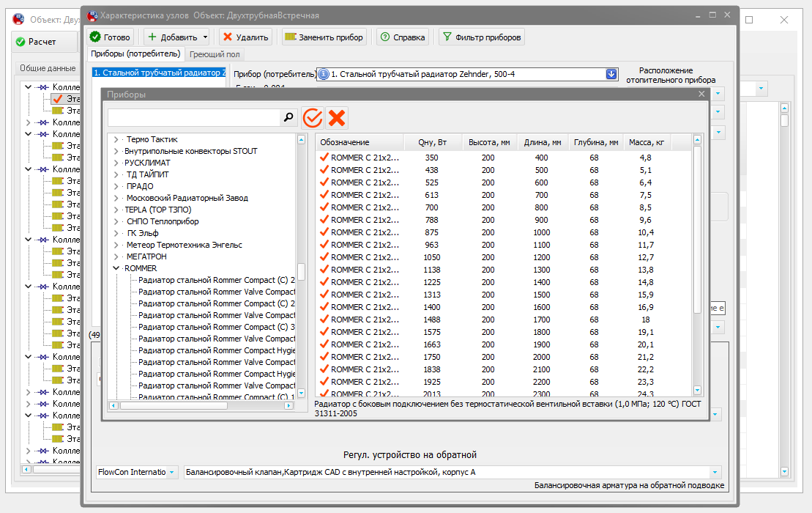This screenshot has width=812, height=513.
Task: Collapse the ROMMER tree node
Action: pos(116,268)
